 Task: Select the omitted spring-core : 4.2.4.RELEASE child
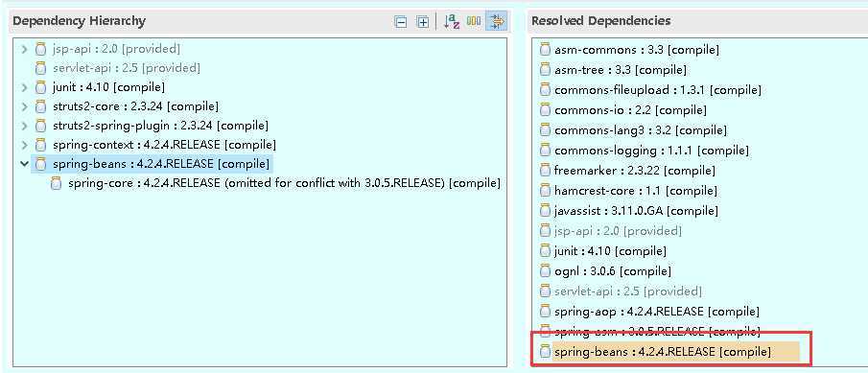[284, 183]
